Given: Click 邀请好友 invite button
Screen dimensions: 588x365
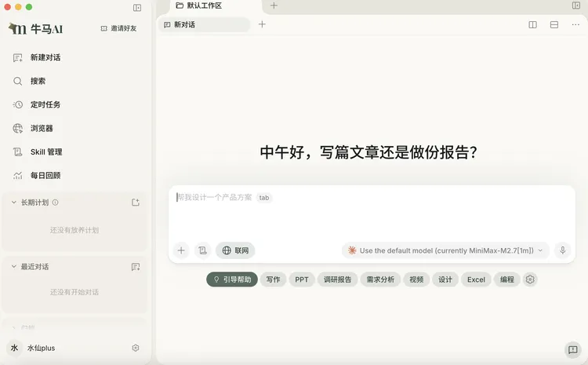Looking at the screenshot, I should tap(118, 28).
